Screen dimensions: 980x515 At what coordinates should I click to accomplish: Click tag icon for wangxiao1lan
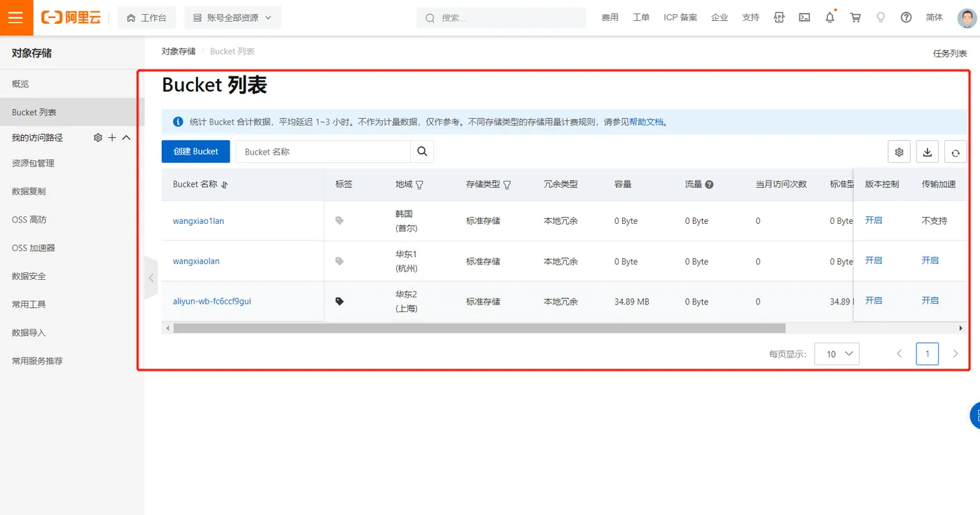coord(339,220)
